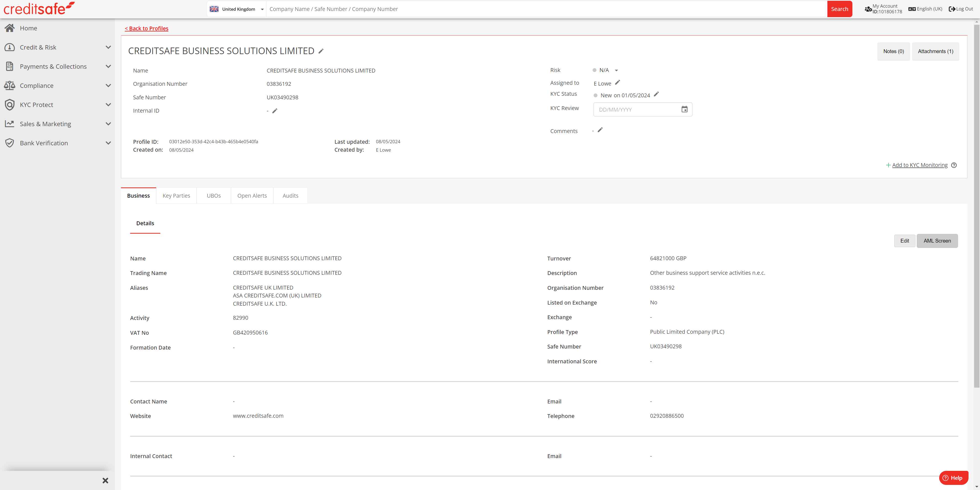Click the KYC Protect shield icon
Viewport: 980px width, 490px height.
9,105
